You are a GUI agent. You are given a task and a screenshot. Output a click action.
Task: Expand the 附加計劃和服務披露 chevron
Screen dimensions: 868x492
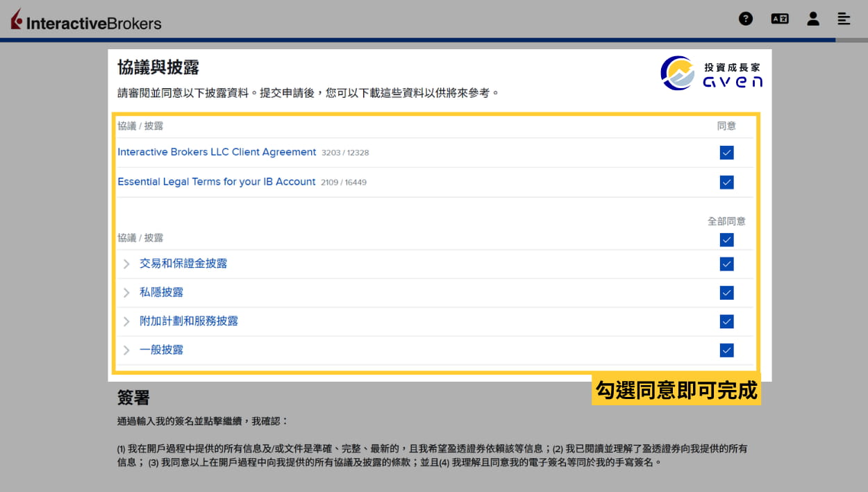(x=126, y=321)
